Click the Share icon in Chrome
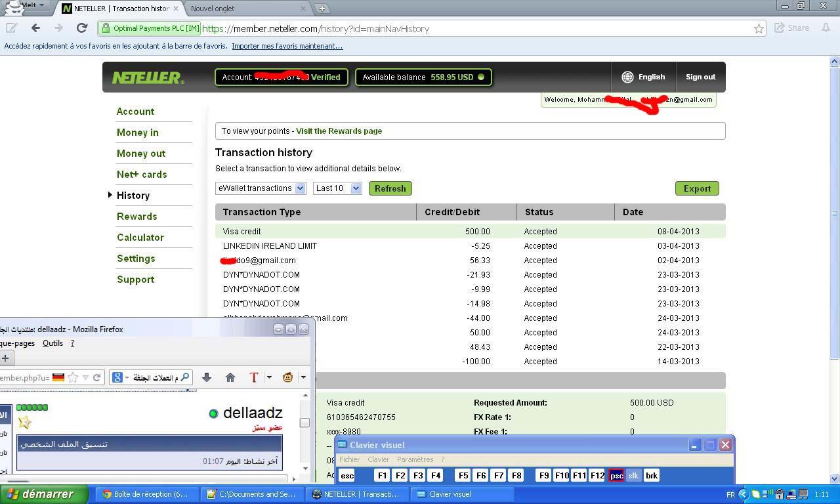 point(792,28)
